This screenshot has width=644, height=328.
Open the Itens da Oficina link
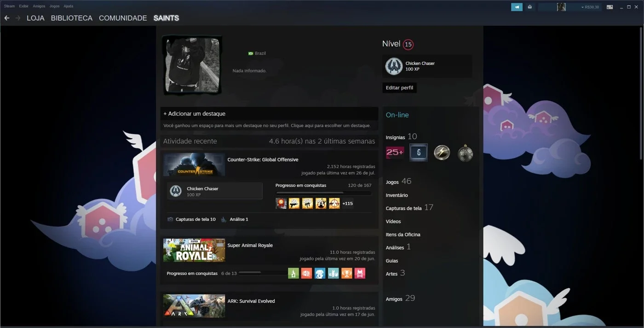point(403,234)
